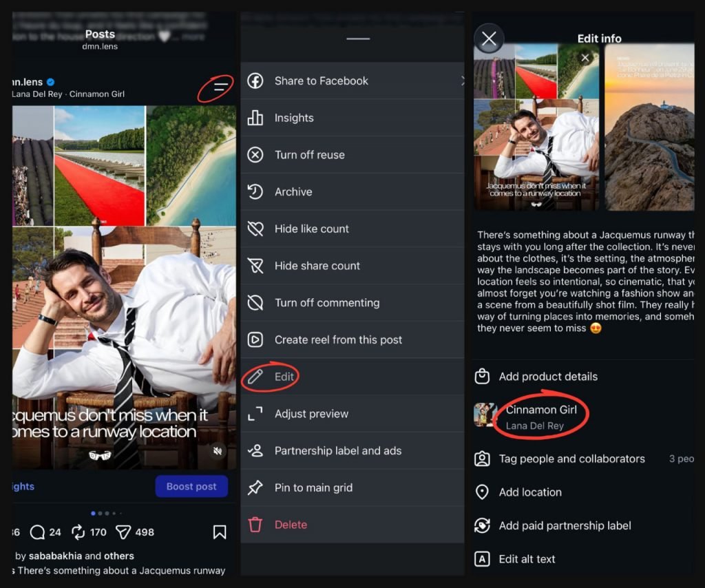The image size is (705, 588).
Task: Toggle Hide like count option
Action: pos(352,229)
